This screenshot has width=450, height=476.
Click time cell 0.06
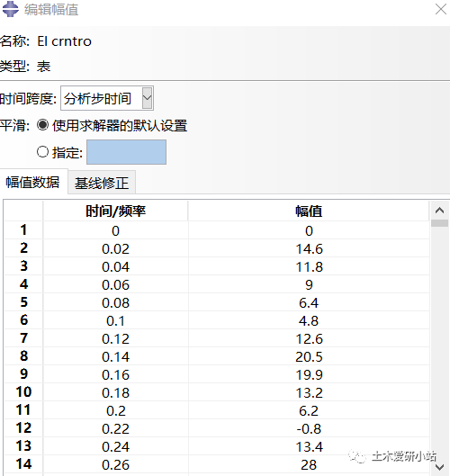pyautogui.click(x=115, y=284)
